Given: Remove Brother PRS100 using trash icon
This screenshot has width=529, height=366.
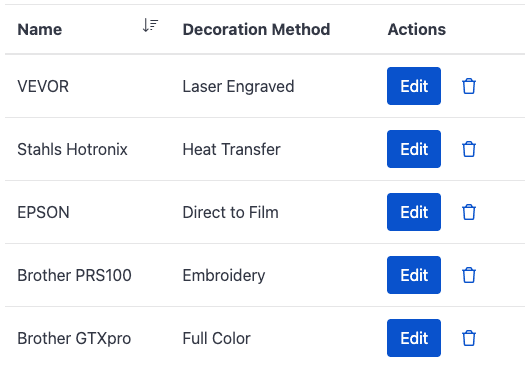Looking at the screenshot, I should pos(469,275).
